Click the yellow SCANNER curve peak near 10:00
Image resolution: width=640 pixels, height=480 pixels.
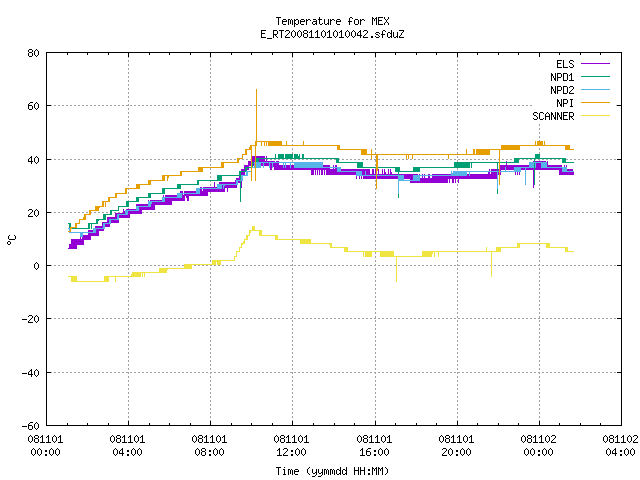tap(253, 228)
